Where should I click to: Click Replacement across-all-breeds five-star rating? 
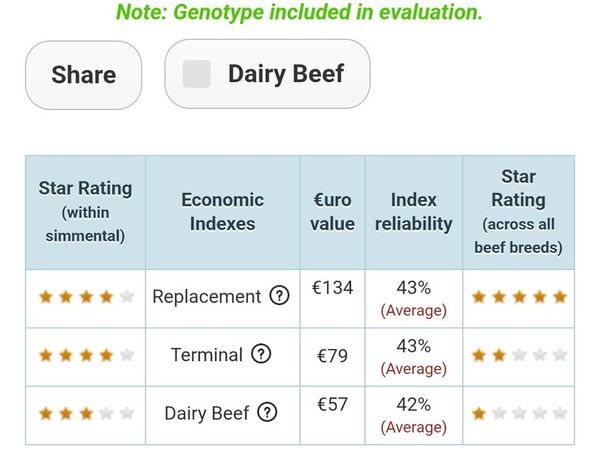click(519, 297)
